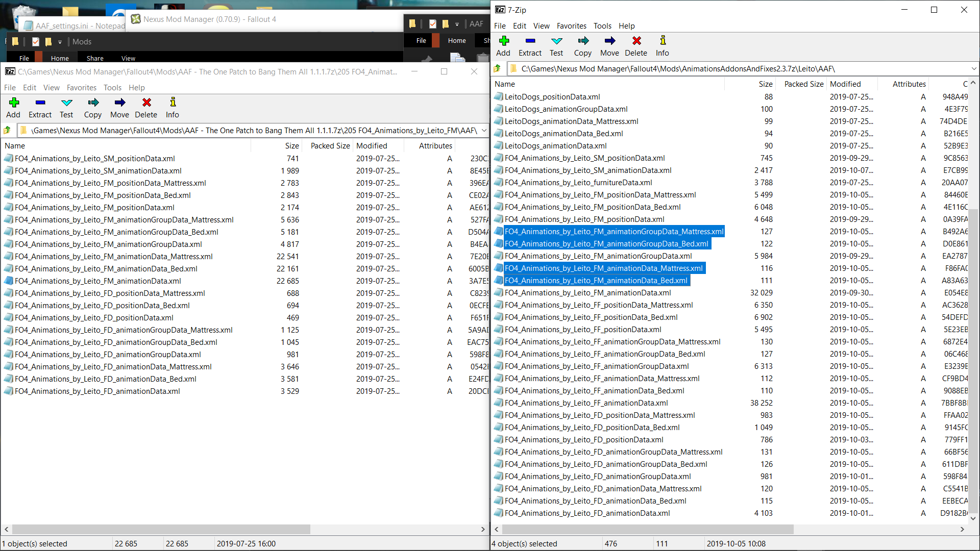Click Move icon in right 7-Zip window
The height and width of the screenshot is (551, 980).
click(x=609, y=41)
